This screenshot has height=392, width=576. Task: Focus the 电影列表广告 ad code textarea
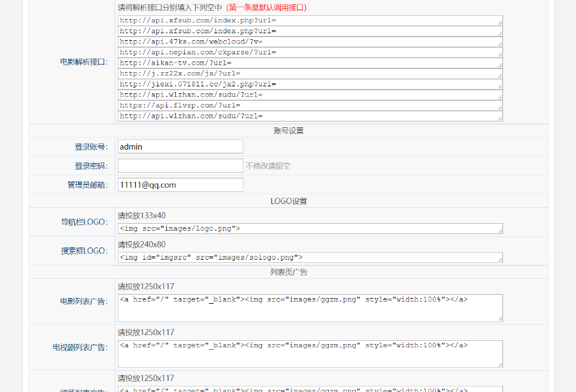(x=310, y=308)
